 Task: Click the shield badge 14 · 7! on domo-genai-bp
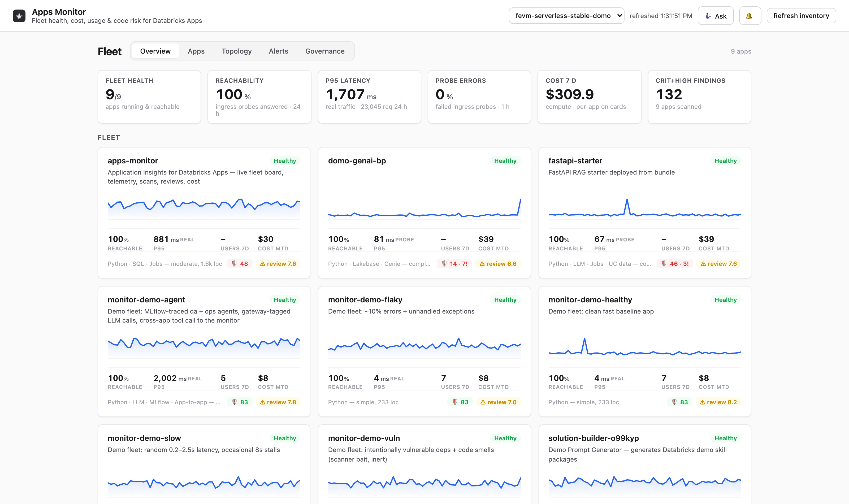454,264
